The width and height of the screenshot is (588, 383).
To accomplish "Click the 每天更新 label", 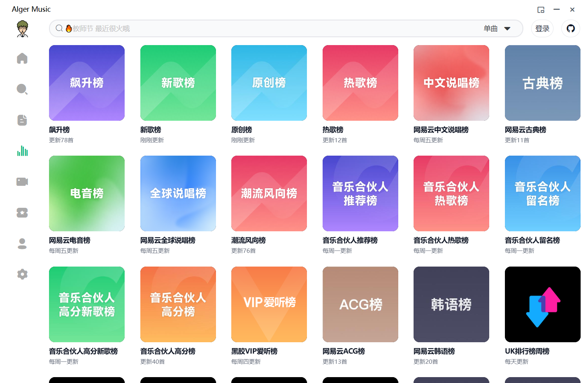I will pyautogui.click(x=517, y=362).
